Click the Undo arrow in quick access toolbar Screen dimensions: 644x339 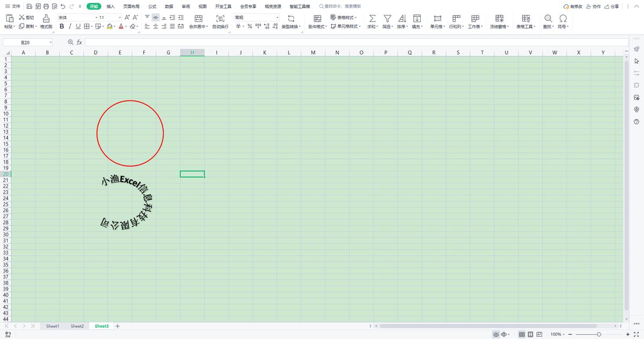pyautogui.click(x=63, y=6)
